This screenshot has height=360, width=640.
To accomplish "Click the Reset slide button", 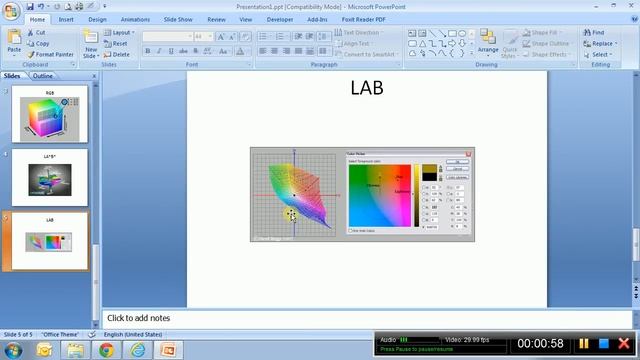I will pyautogui.click(x=116, y=43).
